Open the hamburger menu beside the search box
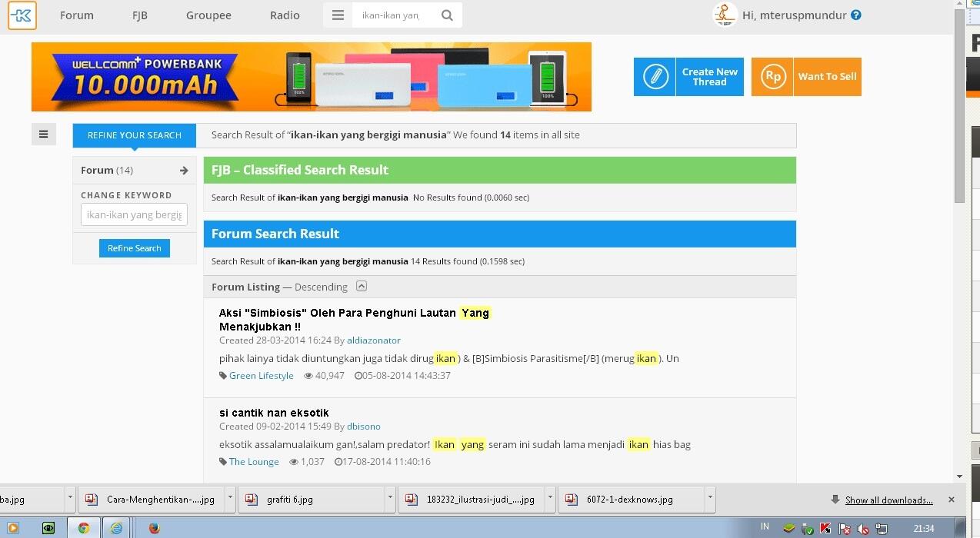Image resolution: width=980 pixels, height=538 pixels. (338, 15)
